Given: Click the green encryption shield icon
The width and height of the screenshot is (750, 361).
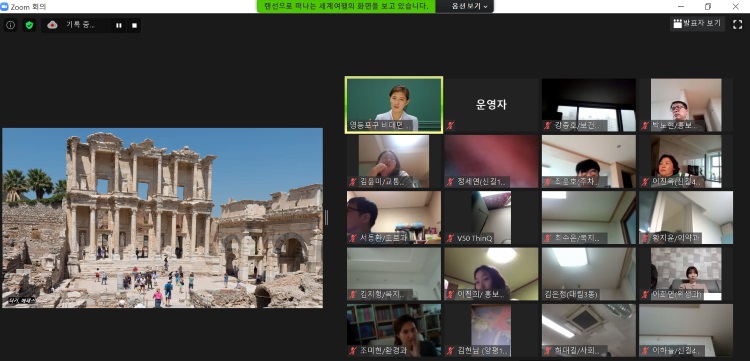Looking at the screenshot, I should (x=29, y=25).
